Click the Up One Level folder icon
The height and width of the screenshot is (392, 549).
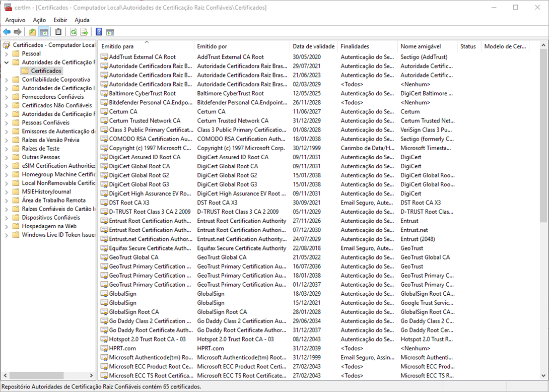coord(33,32)
